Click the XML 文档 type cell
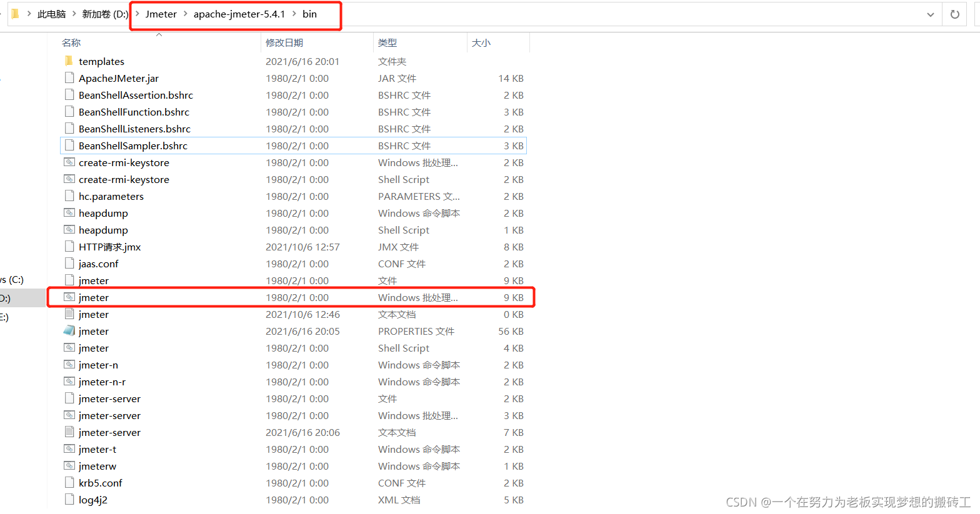The height and width of the screenshot is (514, 980). point(399,500)
